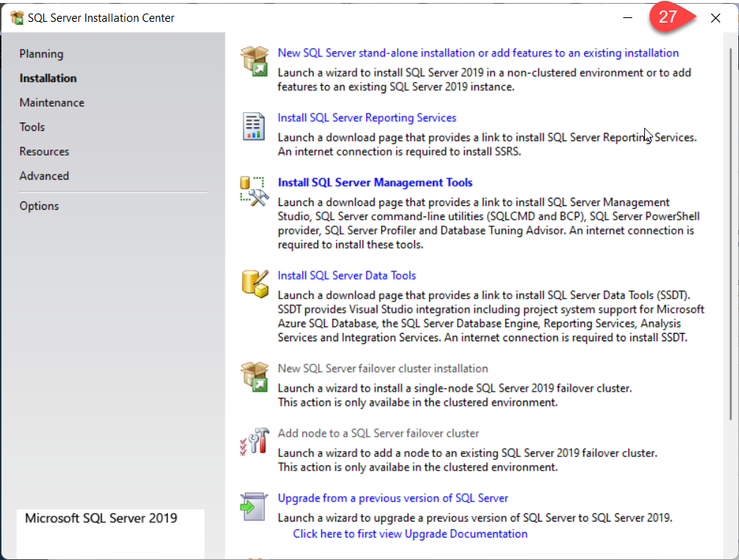Click the Add node tools icon
The width and height of the screenshot is (739, 560).
pos(255,442)
